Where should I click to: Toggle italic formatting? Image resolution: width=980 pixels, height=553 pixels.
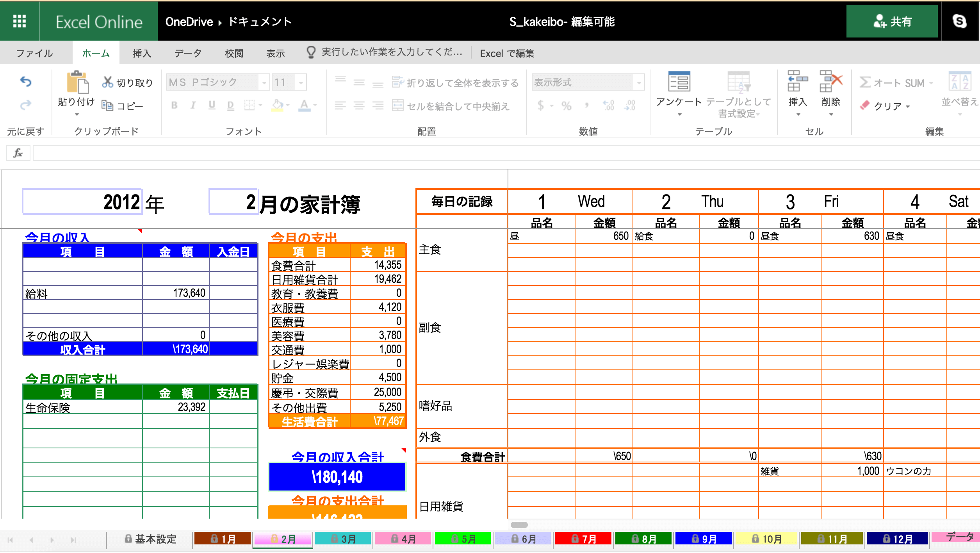[x=193, y=105]
